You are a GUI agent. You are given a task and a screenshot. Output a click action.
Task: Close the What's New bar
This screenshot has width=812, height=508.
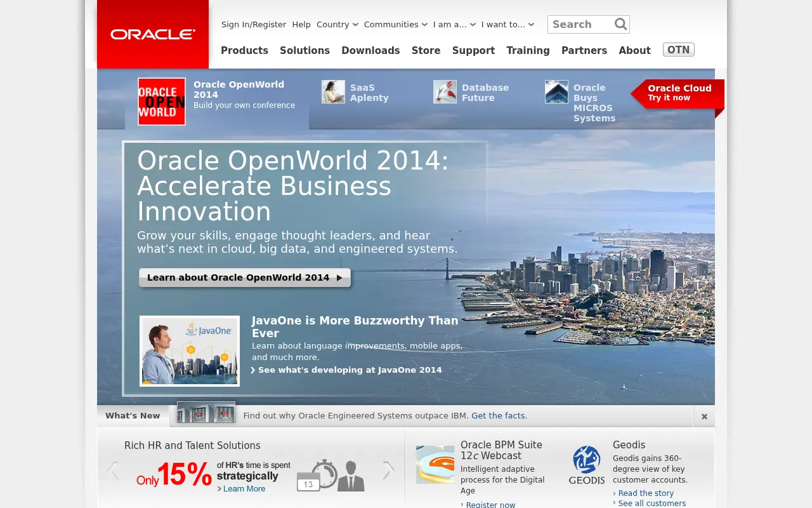tap(704, 417)
